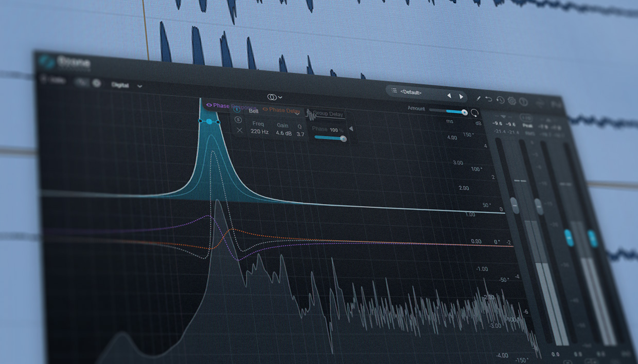Viewport: 638px width, 364px height.
Task: Open the help question-mark icon
Action: pos(523,102)
